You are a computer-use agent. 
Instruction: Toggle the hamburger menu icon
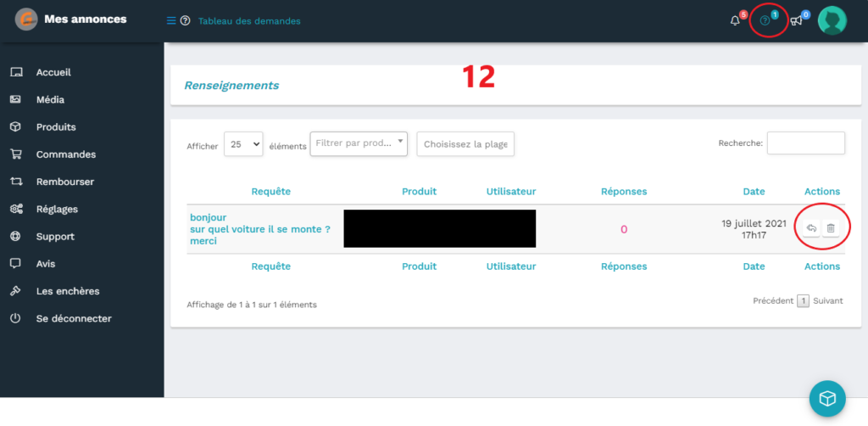(x=171, y=21)
